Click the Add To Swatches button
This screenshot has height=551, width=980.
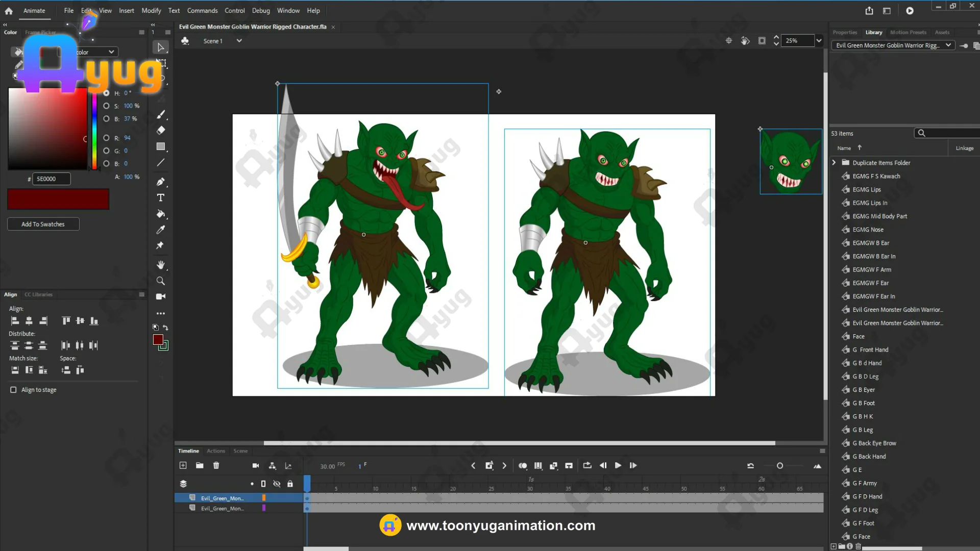click(43, 224)
